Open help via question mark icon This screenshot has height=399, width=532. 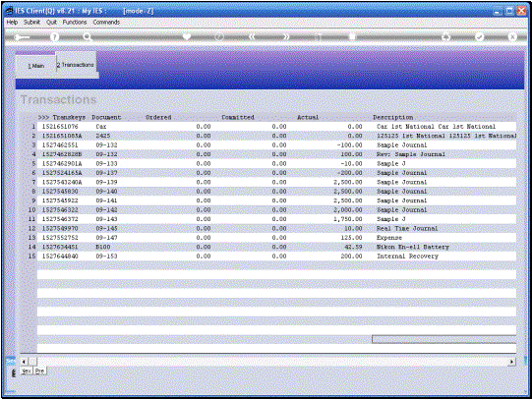tap(54, 37)
